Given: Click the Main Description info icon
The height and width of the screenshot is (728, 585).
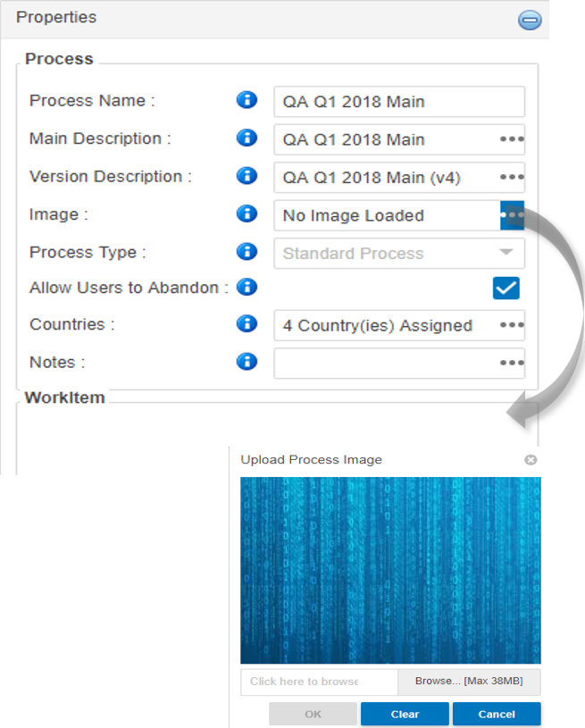Looking at the screenshot, I should point(247,138).
